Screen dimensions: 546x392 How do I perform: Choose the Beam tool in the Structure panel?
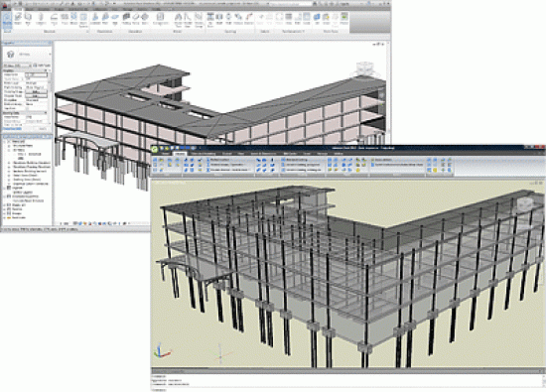tap(18, 19)
